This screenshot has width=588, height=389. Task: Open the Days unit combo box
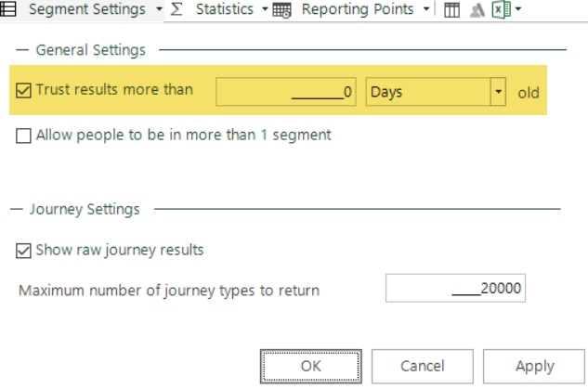(436, 91)
